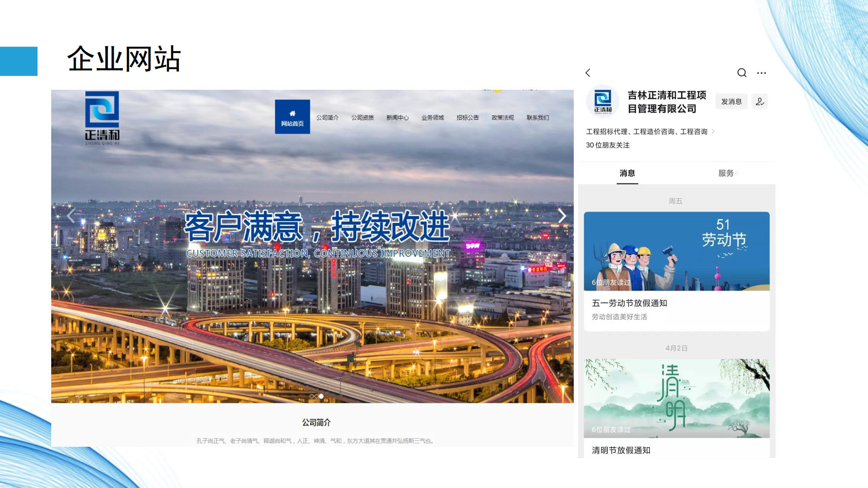This screenshot has height=488, width=868.
Task: Select the second carousel indicator dot
Action: pos(316,396)
